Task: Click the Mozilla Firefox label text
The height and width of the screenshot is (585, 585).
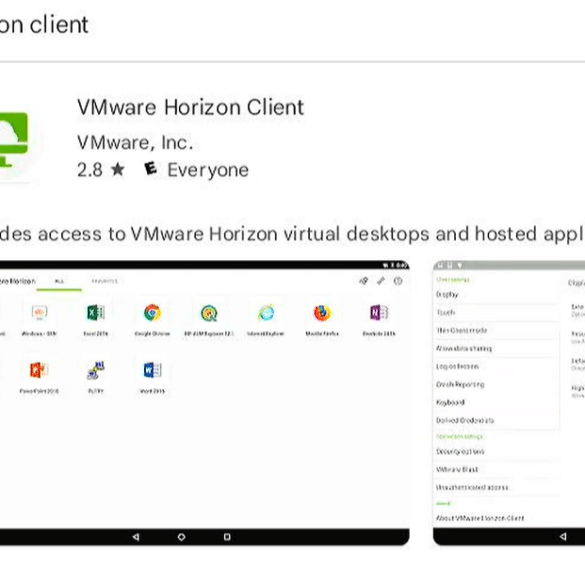Action: pyautogui.click(x=322, y=334)
